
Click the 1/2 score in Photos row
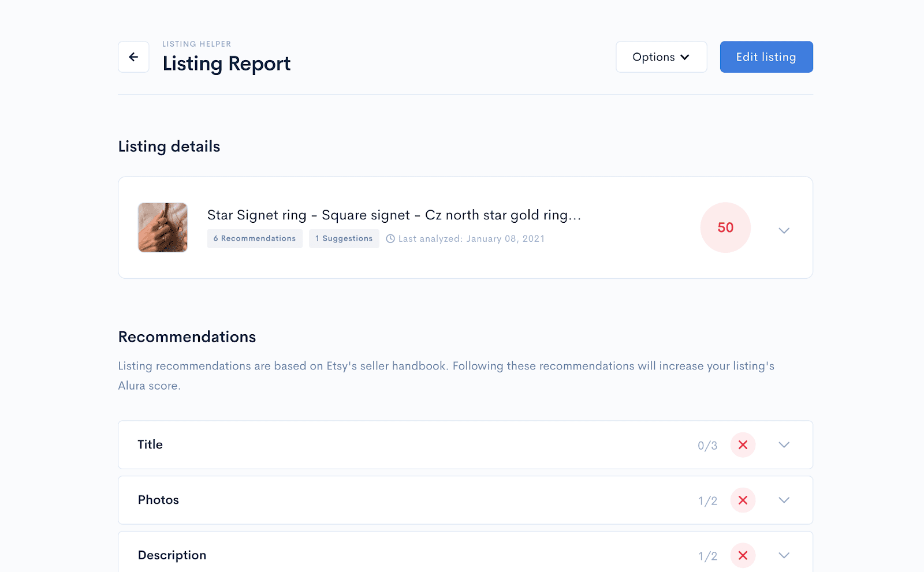pyautogui.click(x=707, y=501)
